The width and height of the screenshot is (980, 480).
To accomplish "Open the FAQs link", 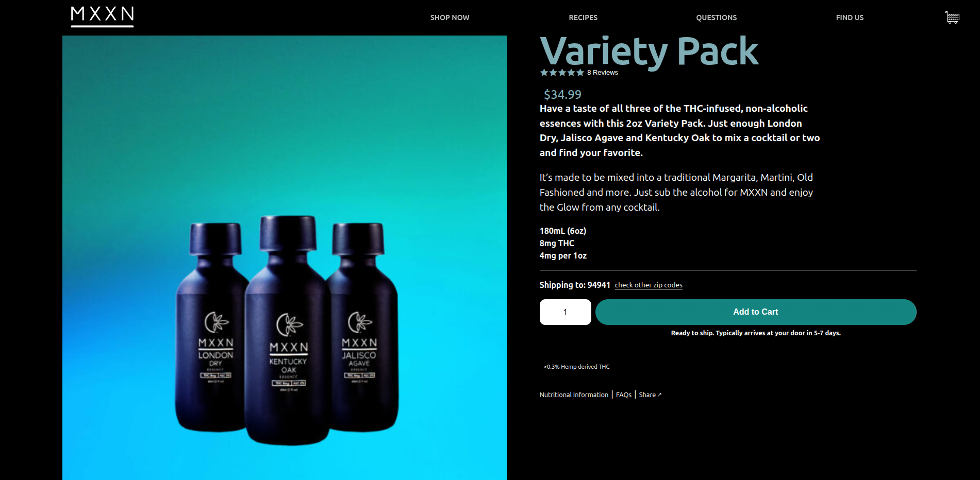I will (624, 395).
